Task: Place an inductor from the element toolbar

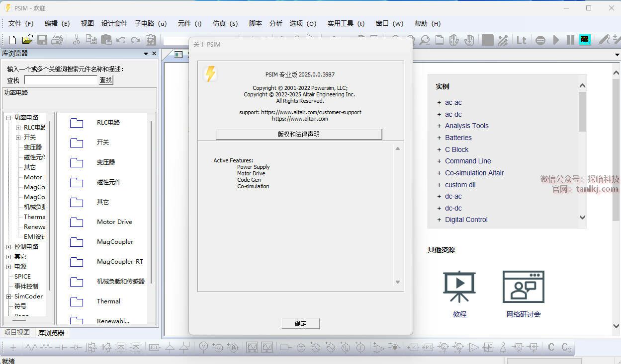Action: 46,347
